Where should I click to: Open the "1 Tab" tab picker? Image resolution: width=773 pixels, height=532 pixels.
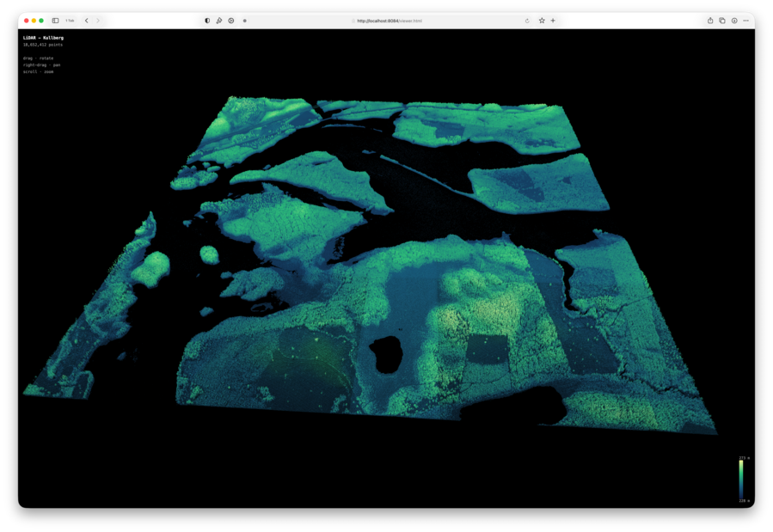pyautogui.click(x=69, y=21)
